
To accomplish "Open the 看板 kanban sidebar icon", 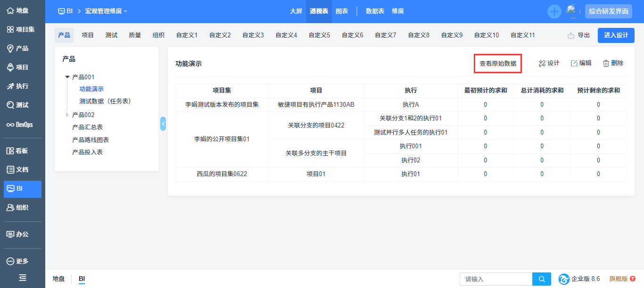I will point(10,151).
